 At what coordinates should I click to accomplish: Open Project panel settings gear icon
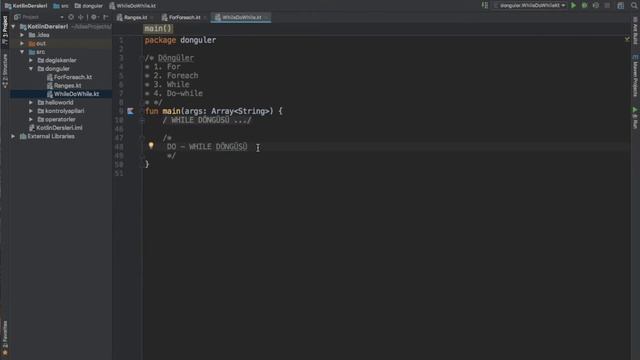(x=94, y=17)
